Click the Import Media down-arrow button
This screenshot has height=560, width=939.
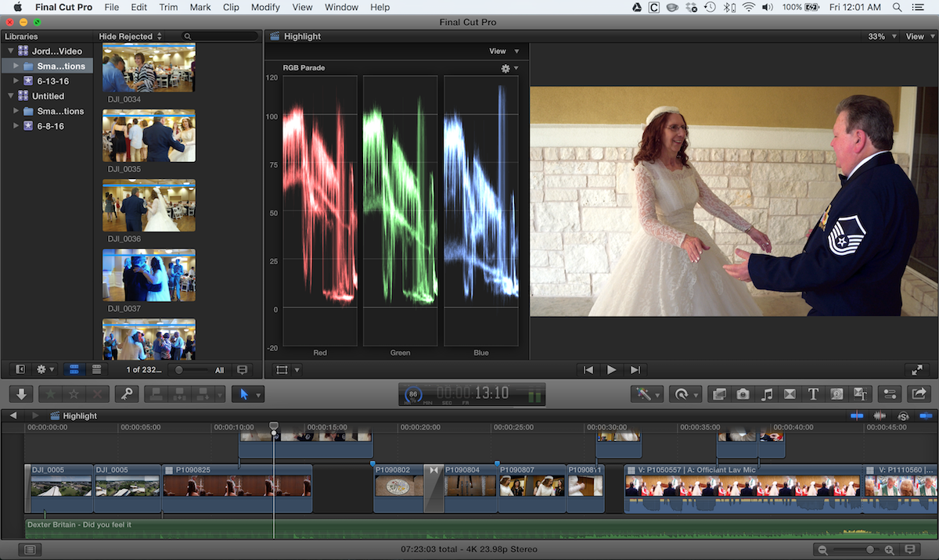21,393
